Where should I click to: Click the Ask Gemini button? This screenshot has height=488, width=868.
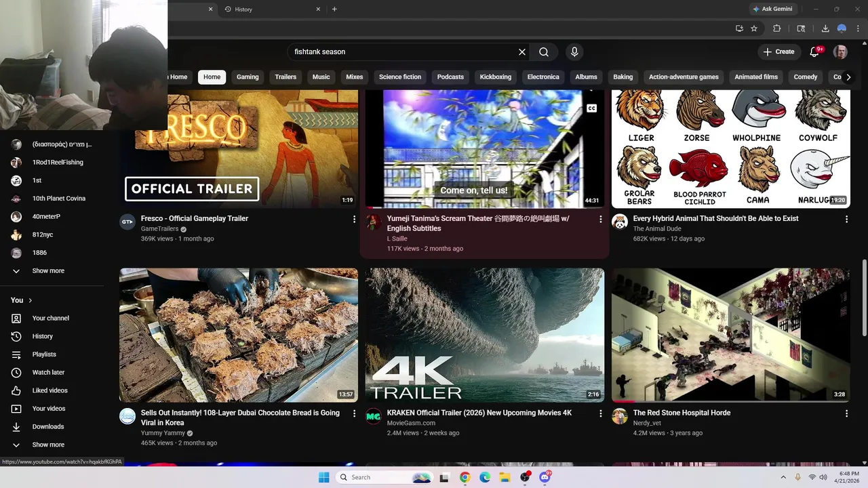[x=772, y=9]
